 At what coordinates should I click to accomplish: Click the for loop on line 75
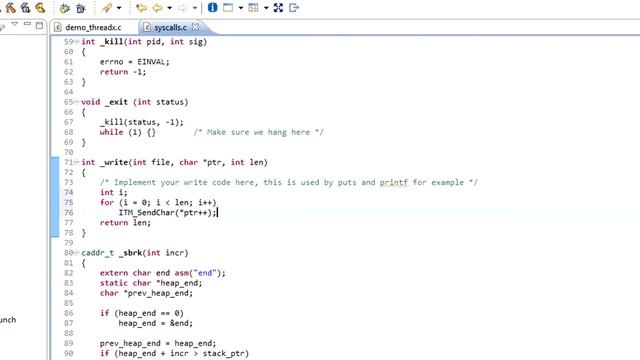[x=158, y=202]
